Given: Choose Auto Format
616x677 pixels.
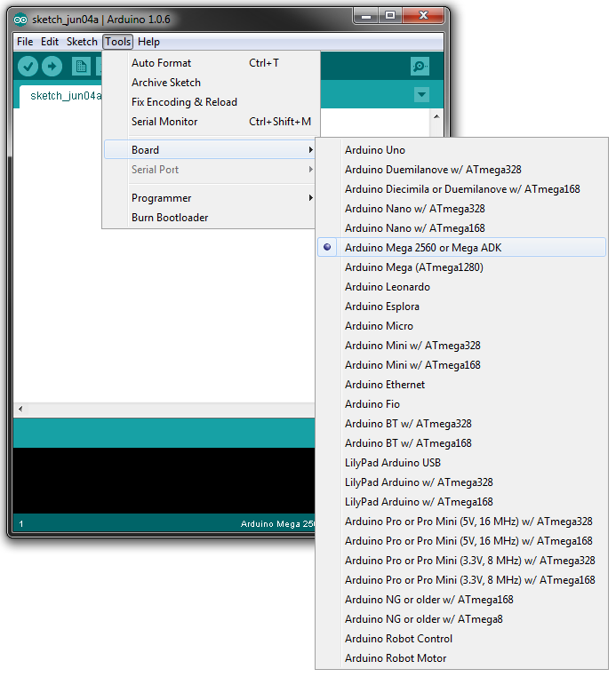Looking at the screenshot, I should [x=211, y=63].
